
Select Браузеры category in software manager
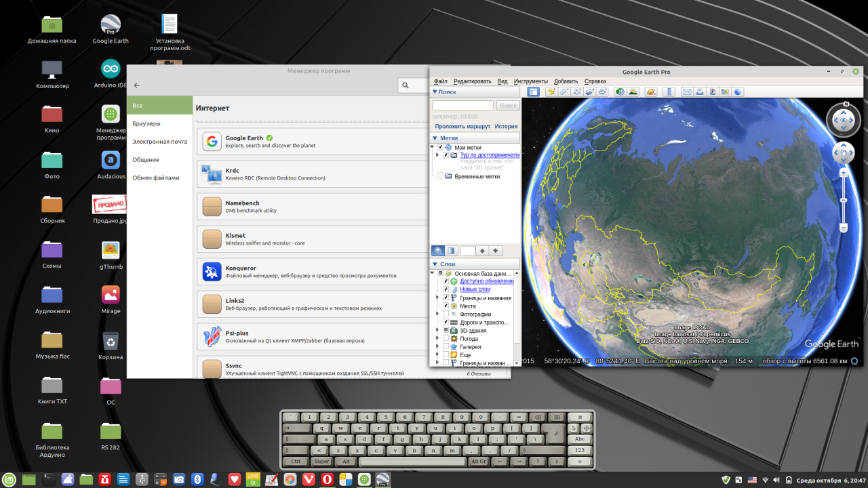coord(146,123)
